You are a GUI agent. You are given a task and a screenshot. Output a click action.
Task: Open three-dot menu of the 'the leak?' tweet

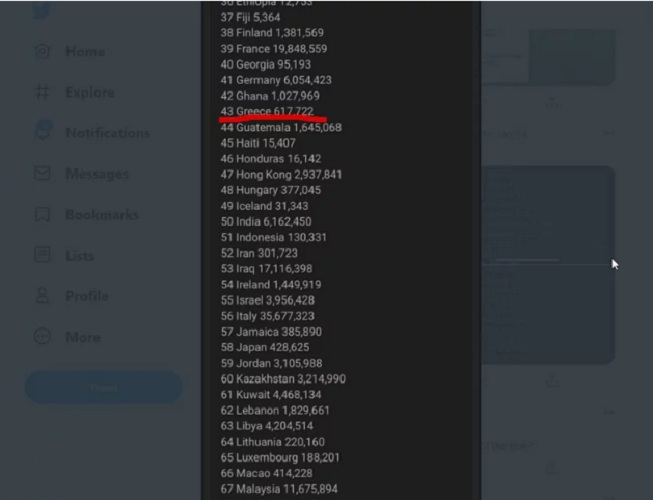click(x=608, y=412)
